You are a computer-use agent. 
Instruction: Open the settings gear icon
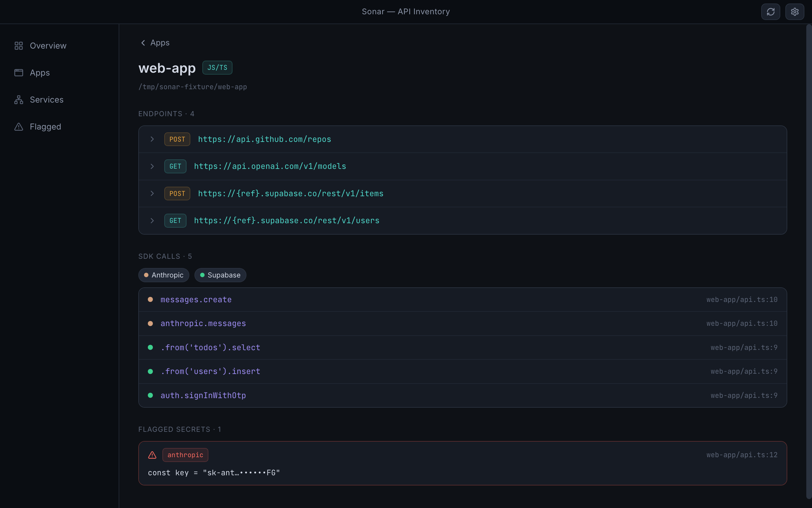(795, 12)
